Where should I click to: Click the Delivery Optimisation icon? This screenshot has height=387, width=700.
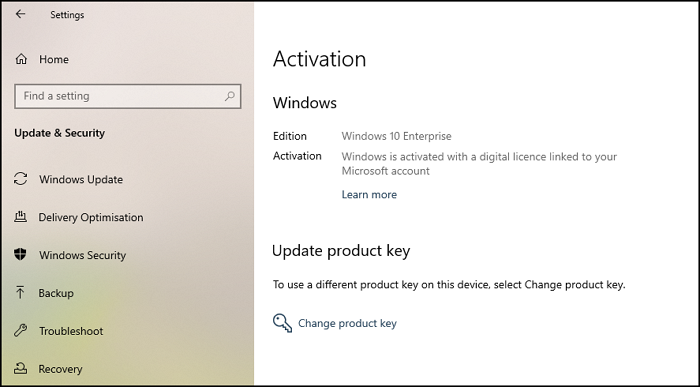[x=21, y=217]
